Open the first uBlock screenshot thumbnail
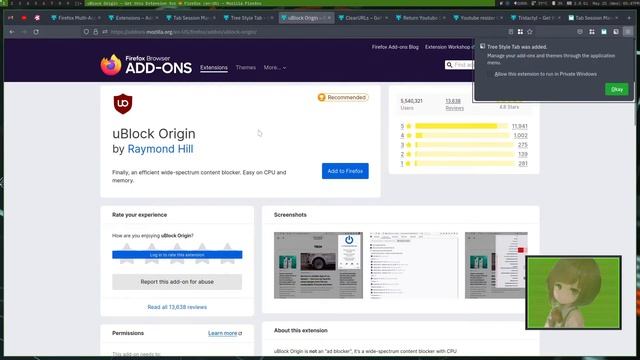The width and height of the screenshot is (640, 360). [x=318, y=265]
